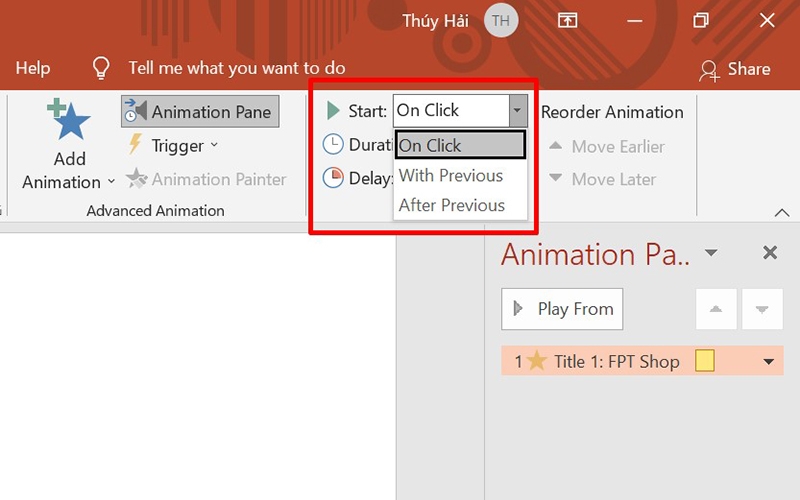Click the lightbulb Tell Me icon
This screenshot has width=800, height=500.
pos(101,68)
